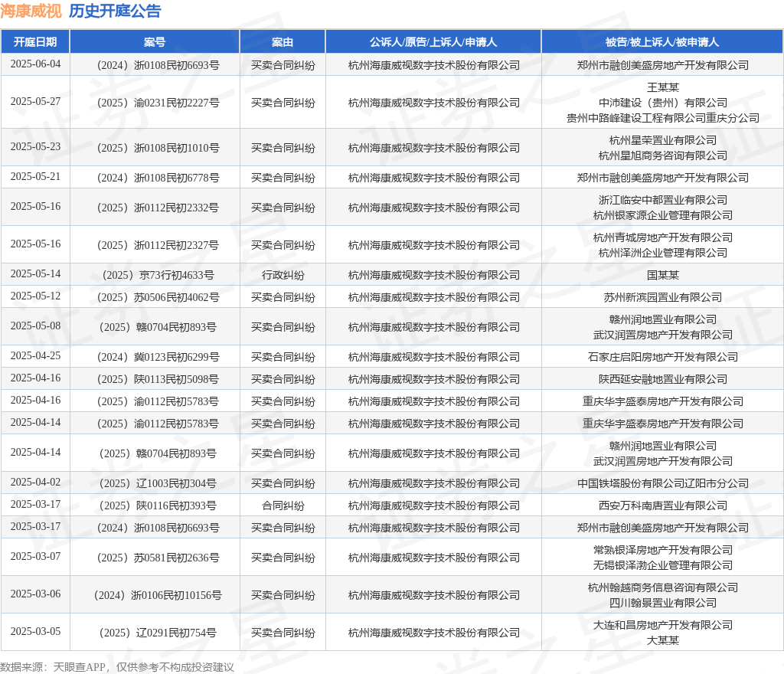784x674 pixels.
Task: Select the date 2025-05-23
Action: coord(35,146)
